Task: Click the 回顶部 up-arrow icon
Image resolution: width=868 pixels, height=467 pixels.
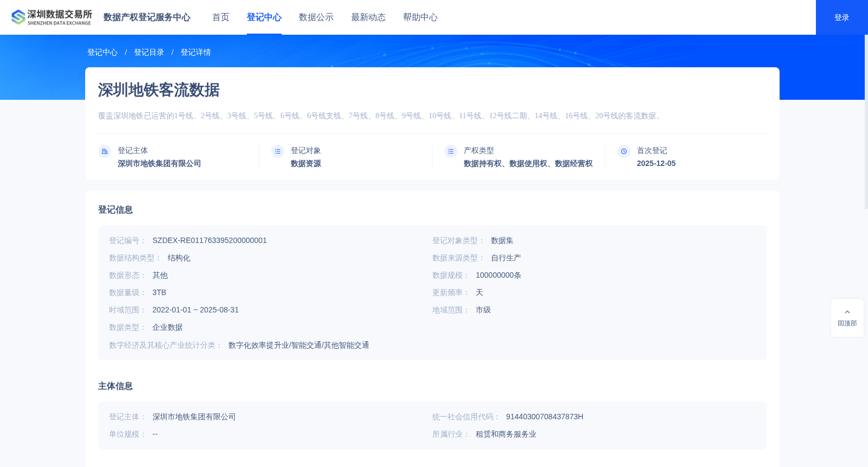Action: 847,312
